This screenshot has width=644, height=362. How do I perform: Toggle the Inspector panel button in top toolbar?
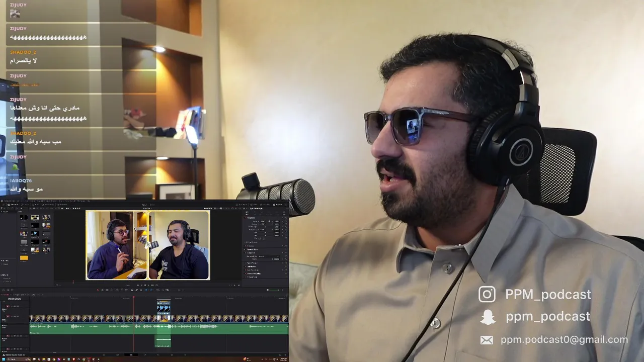click(277, 205)
